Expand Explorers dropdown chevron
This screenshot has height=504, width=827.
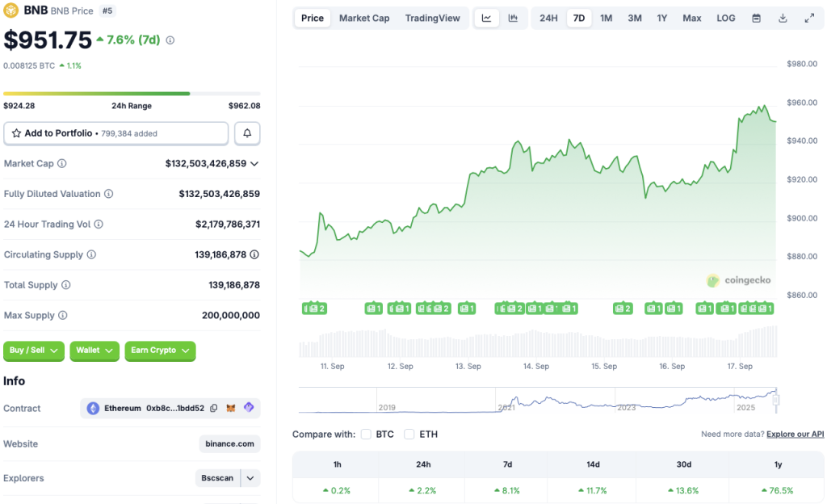250,478
